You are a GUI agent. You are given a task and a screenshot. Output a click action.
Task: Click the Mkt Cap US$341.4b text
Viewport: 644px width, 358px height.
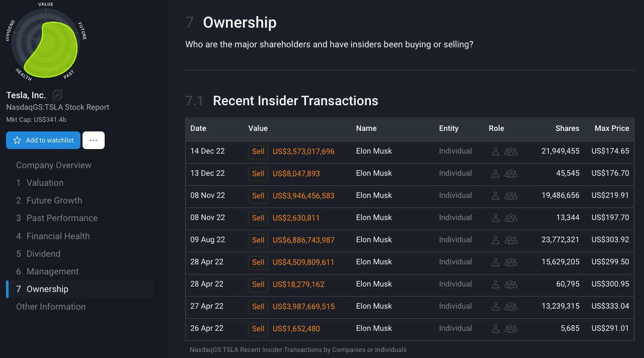tap(36, 120)
